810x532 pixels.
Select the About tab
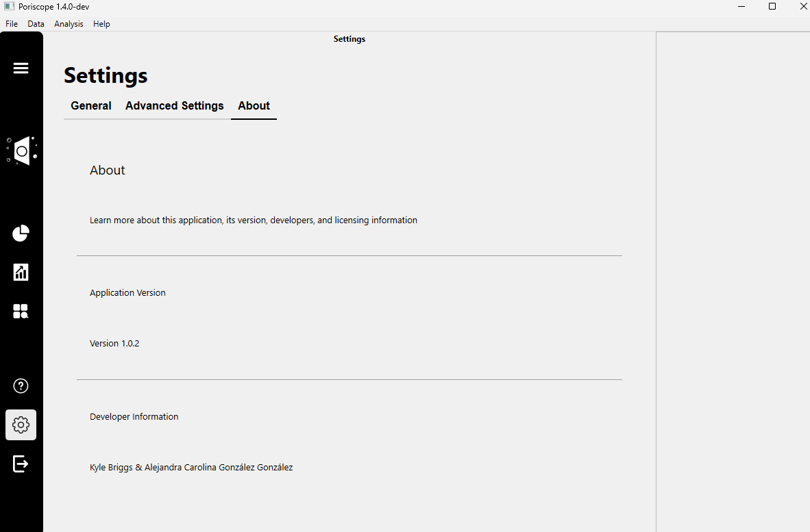(x=254, y=106)
